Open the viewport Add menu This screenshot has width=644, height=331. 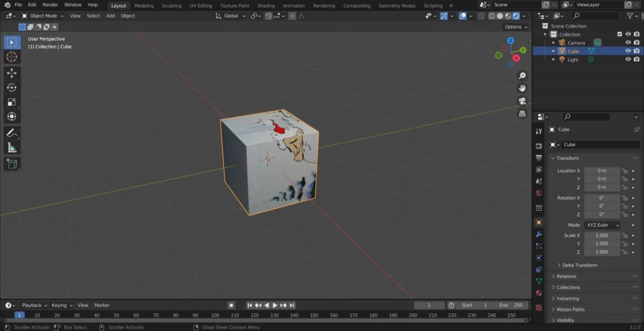pos(111,16)
